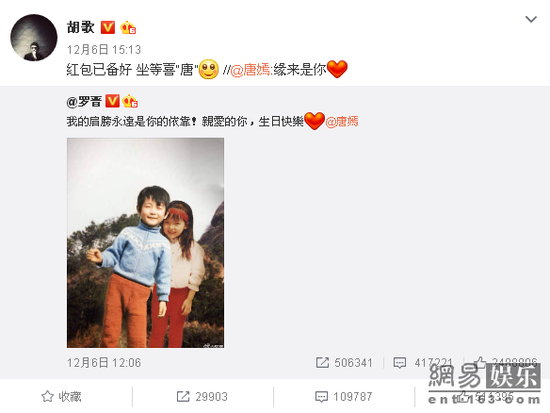Click the crown membership icon beside 罗晋
Screen dimensions: 550x413
(130, 101)
